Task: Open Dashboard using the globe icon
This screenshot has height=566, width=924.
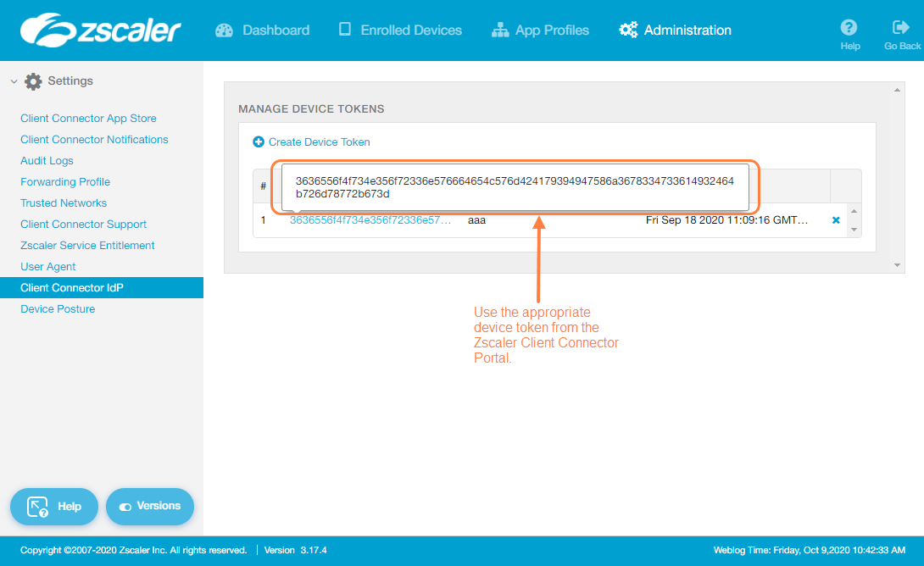Action: tap(224, 29)
